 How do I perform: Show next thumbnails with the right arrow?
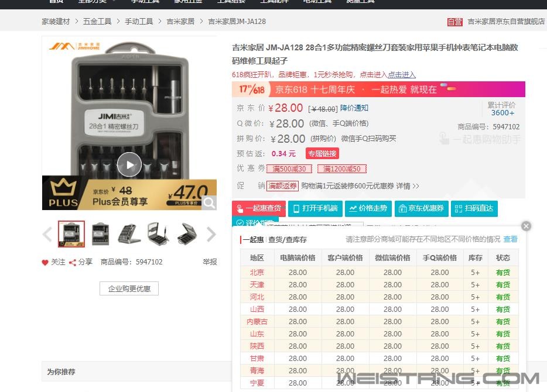pyautogui.click(x=211, y=234)
